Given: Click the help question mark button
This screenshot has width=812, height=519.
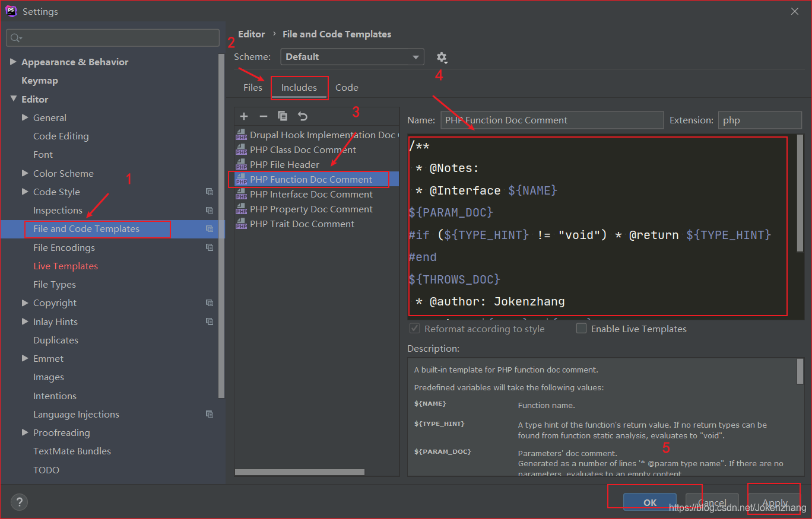Looking at the screenshot, I should coord(19,502).
